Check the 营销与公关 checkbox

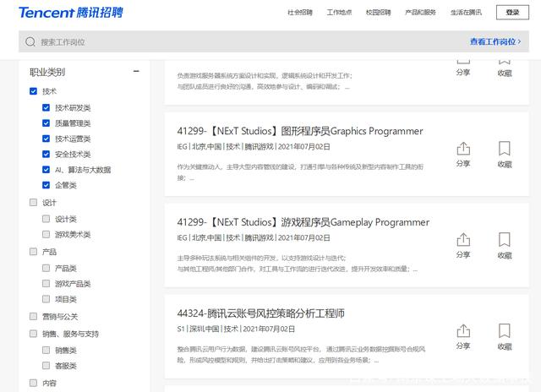point(34,316)
